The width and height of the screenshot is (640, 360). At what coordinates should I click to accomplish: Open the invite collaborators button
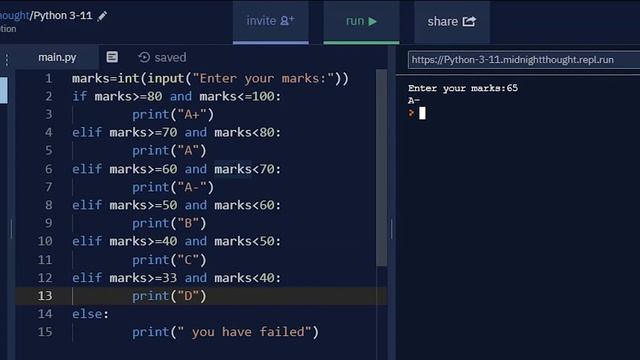[x=271, y=22]
